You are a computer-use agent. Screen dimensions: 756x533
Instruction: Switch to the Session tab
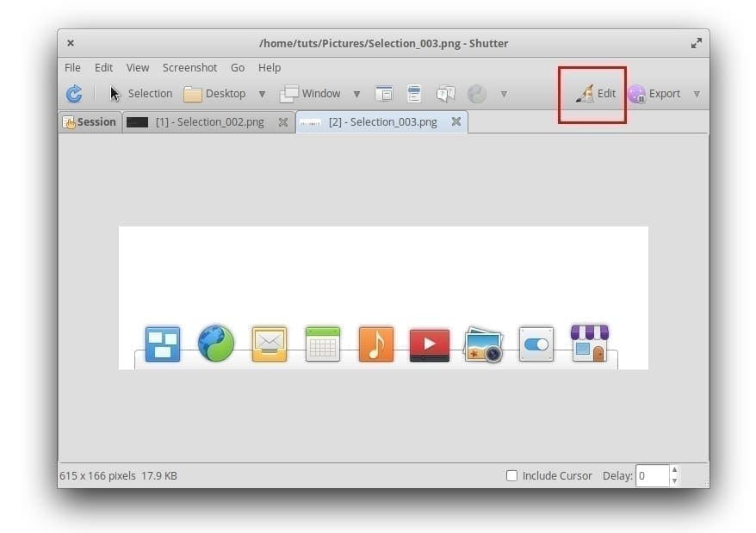[x=90, y=122]
